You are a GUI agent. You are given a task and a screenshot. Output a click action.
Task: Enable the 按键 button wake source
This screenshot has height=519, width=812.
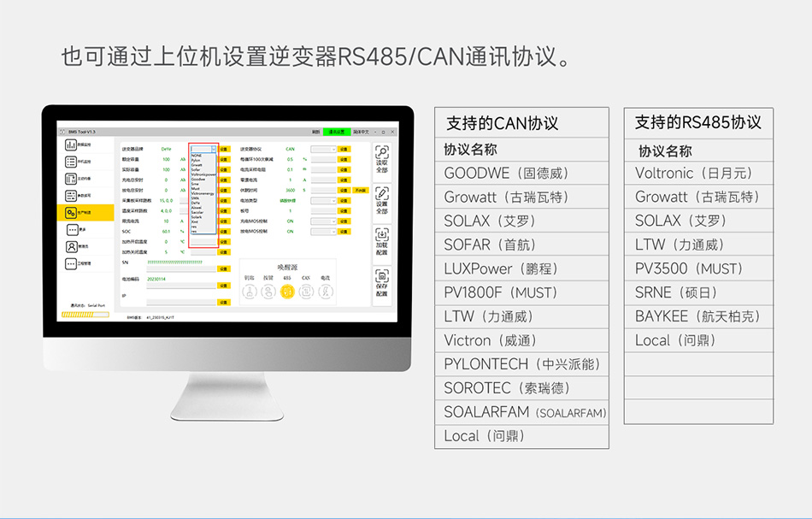tap(268, 291)
